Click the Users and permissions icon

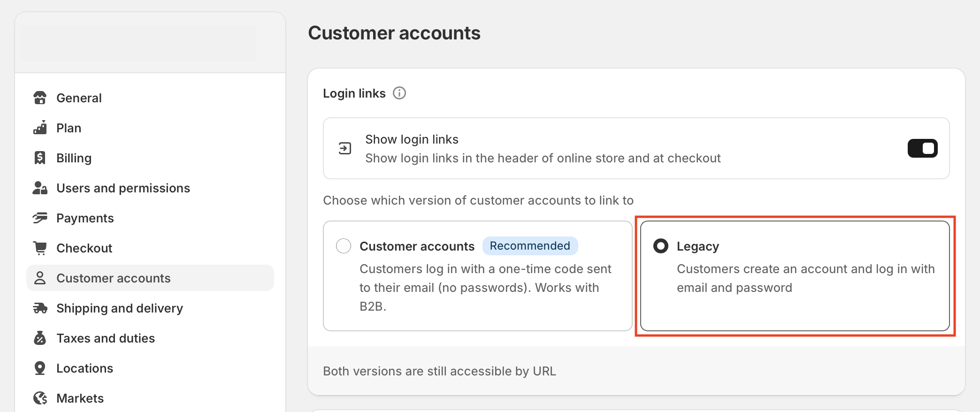click(x=40, y=188)
